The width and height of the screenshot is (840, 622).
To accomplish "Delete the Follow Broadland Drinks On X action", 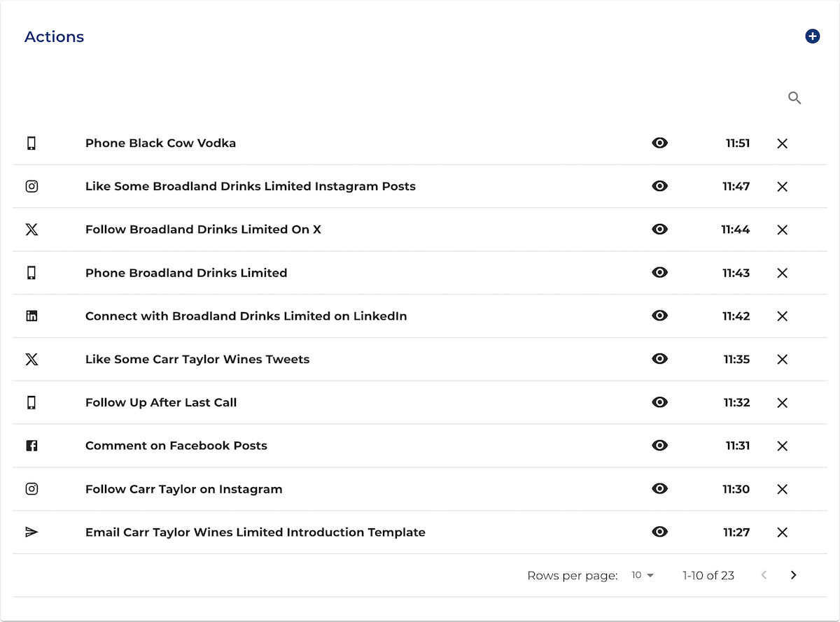I will coord(783,230).
